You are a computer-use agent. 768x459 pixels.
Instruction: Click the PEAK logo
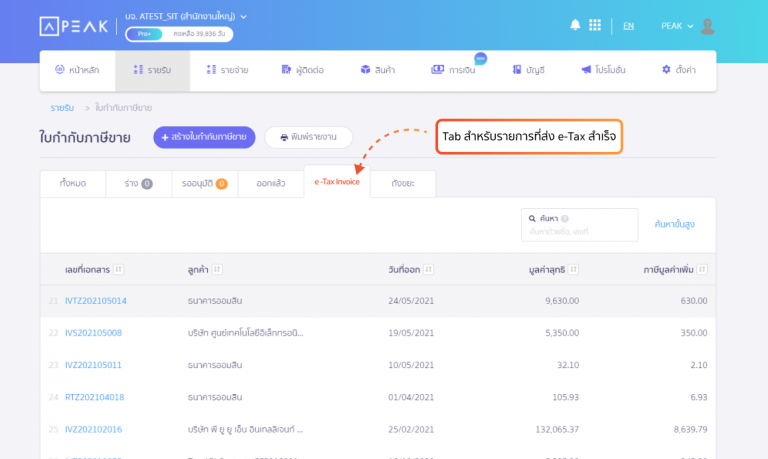pos(73,26)
